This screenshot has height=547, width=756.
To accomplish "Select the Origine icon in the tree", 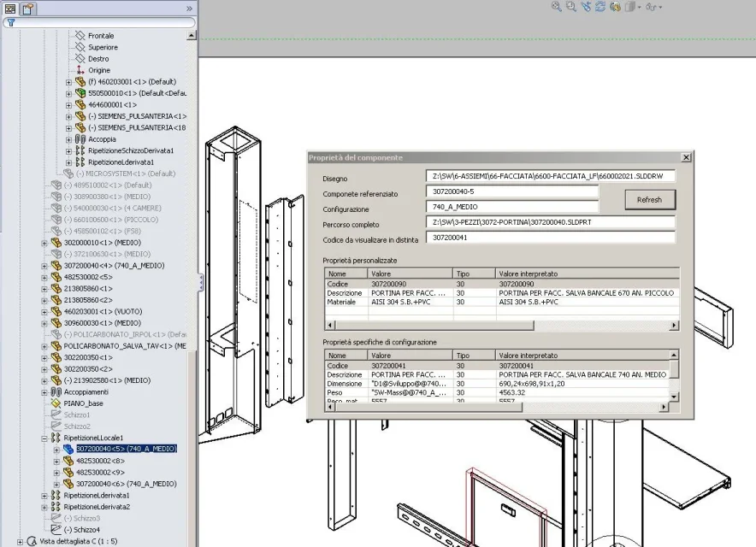I will coord(80,70).
